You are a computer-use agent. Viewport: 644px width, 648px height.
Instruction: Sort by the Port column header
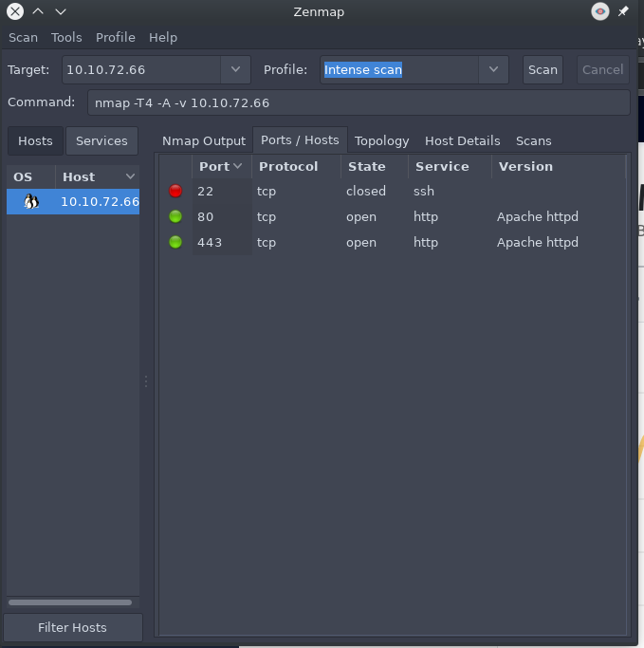(x=221, y=167)
